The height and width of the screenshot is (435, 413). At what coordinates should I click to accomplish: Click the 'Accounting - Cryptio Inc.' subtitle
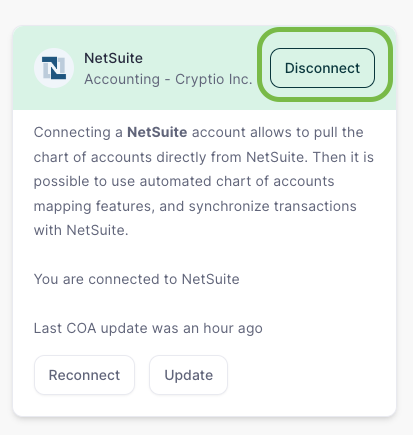pos(168,79)
